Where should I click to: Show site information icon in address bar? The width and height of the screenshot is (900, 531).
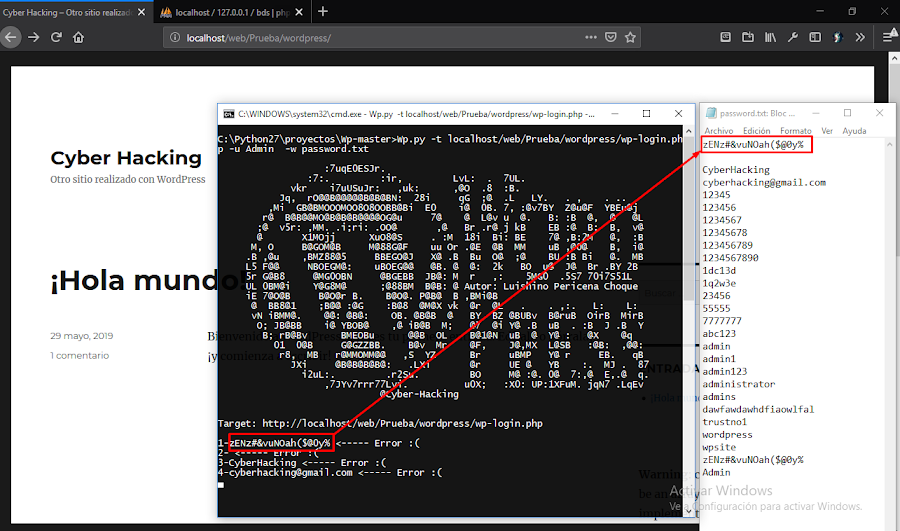pos(174,38)
